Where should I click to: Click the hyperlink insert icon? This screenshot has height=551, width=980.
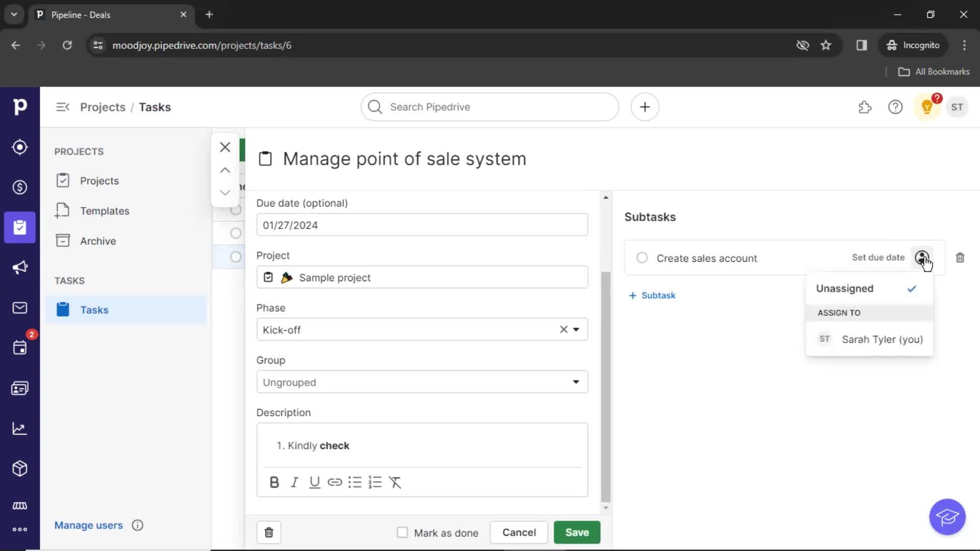click(x=334, y=482)
